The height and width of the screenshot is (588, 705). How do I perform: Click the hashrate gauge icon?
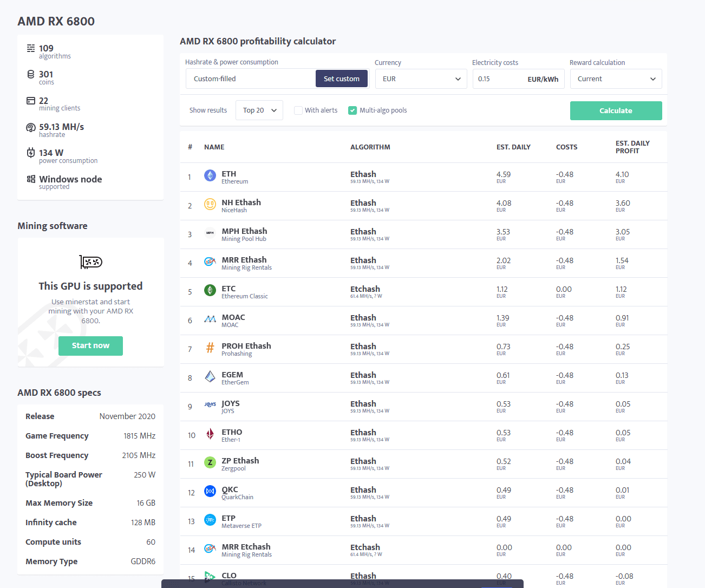(31, 127)
